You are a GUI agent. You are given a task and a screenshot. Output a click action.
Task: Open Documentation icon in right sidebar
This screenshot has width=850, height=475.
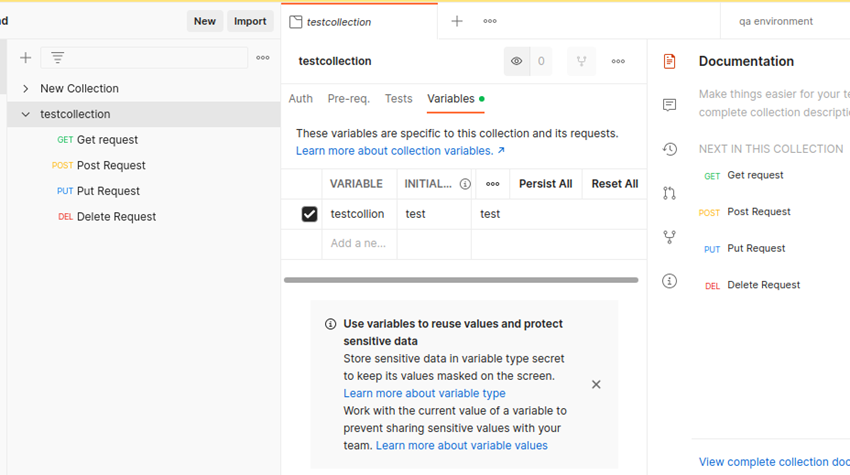(x=670, y=61)
